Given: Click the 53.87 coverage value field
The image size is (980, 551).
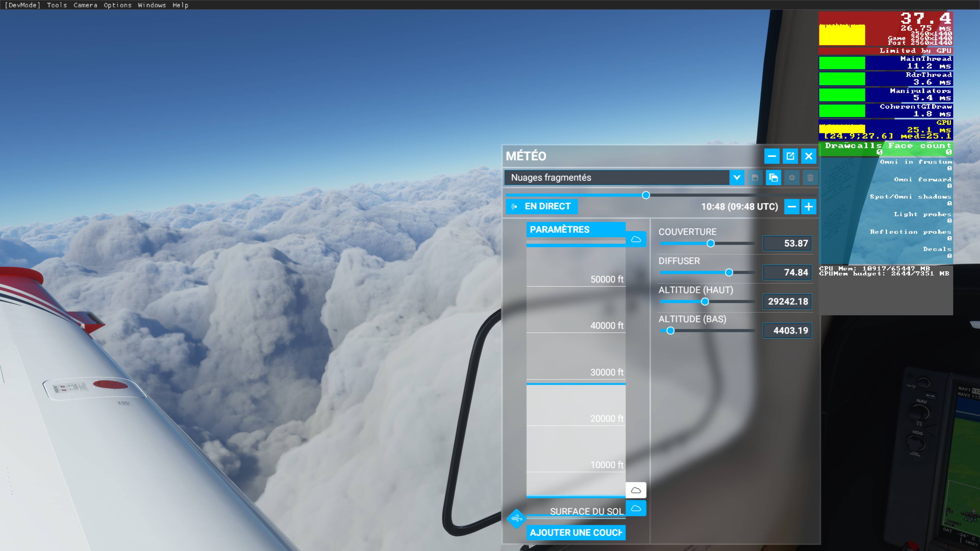Looking at the screenshot, I should pos(787,243).
